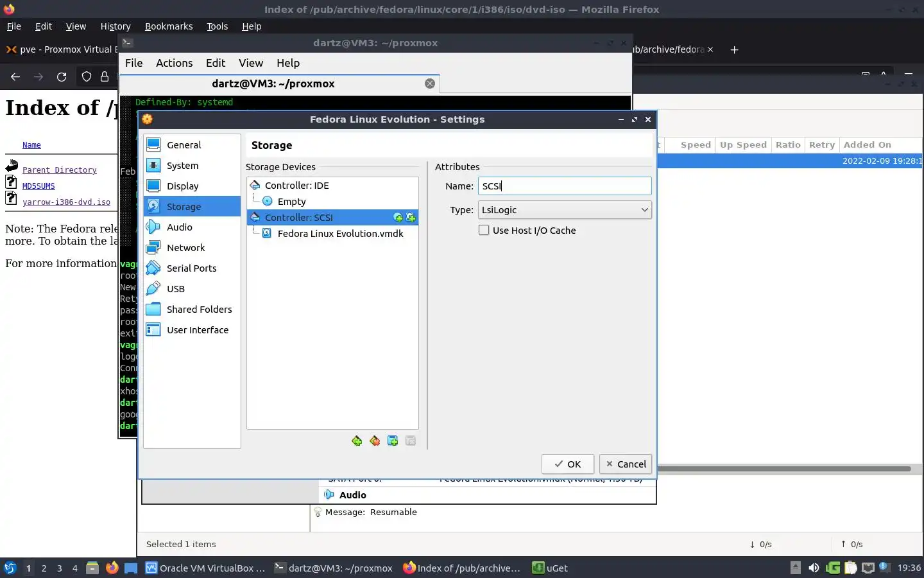The width and height of the screenshot is (924, 578).
Task: Switch to workspace 2 in pager
Action: pos(44,568)
